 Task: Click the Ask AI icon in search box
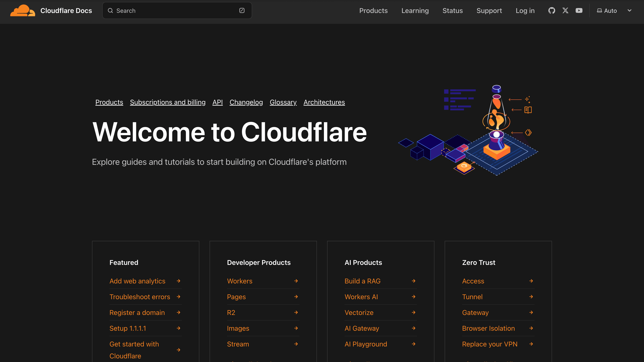pos(242,10)
